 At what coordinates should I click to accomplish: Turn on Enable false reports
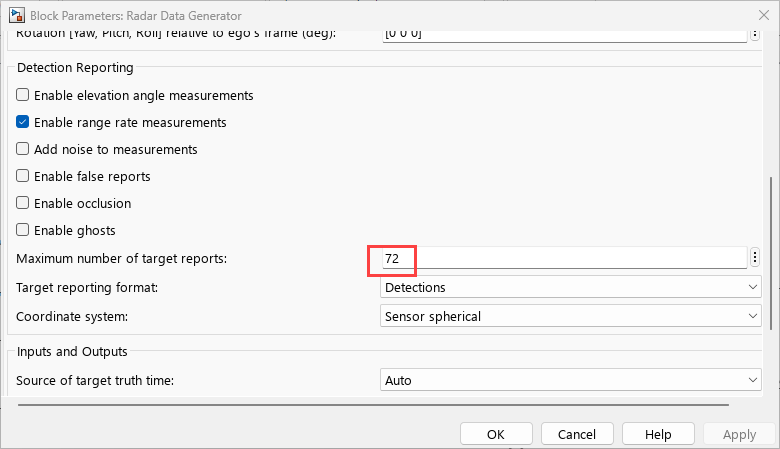tap(23, 177)
